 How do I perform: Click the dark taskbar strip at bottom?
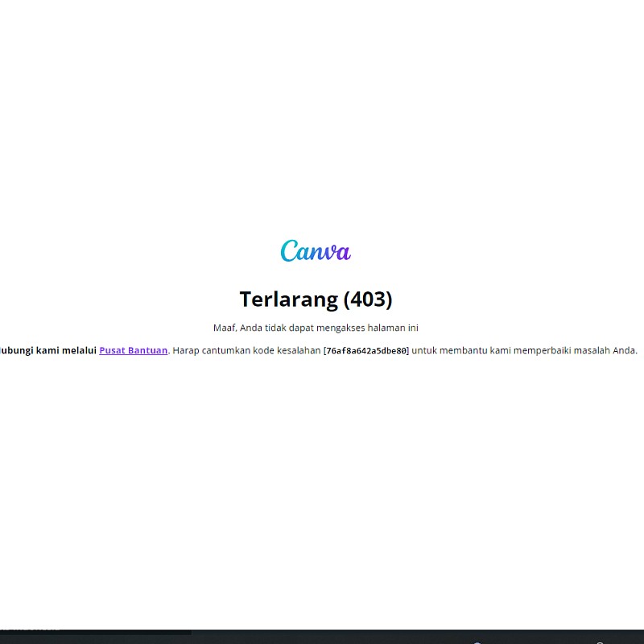pyautogui.click(x=322, y=637)
